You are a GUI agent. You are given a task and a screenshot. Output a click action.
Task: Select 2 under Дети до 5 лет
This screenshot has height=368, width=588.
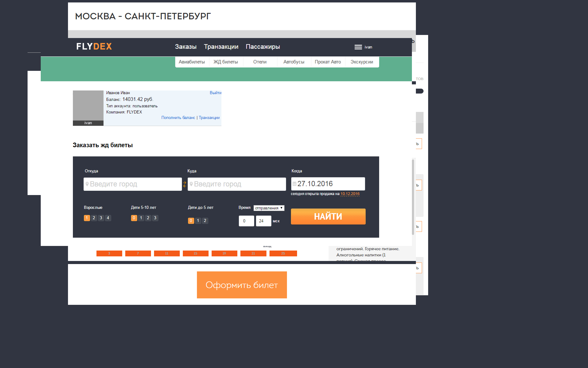205,221
